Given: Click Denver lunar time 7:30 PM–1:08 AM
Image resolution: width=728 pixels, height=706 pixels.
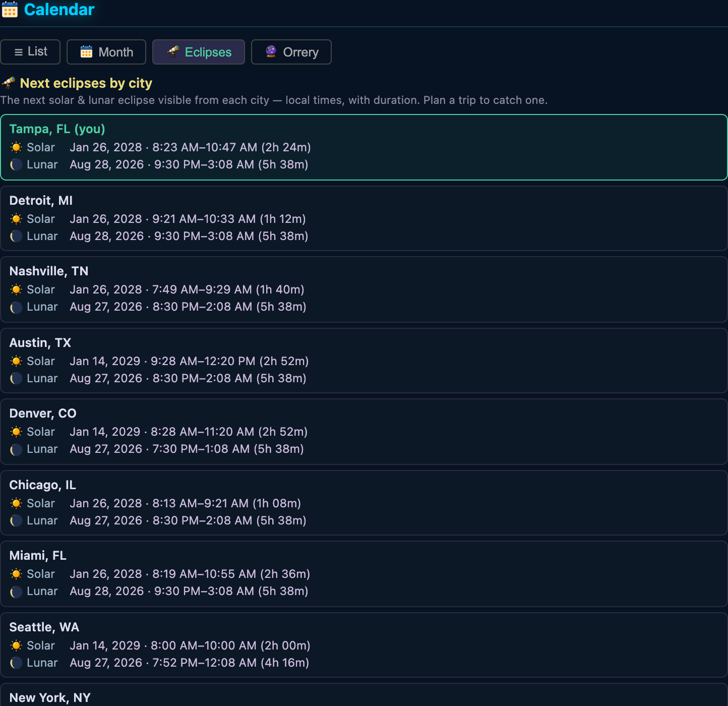Looking at the screenshot, I should coord(201,449).
